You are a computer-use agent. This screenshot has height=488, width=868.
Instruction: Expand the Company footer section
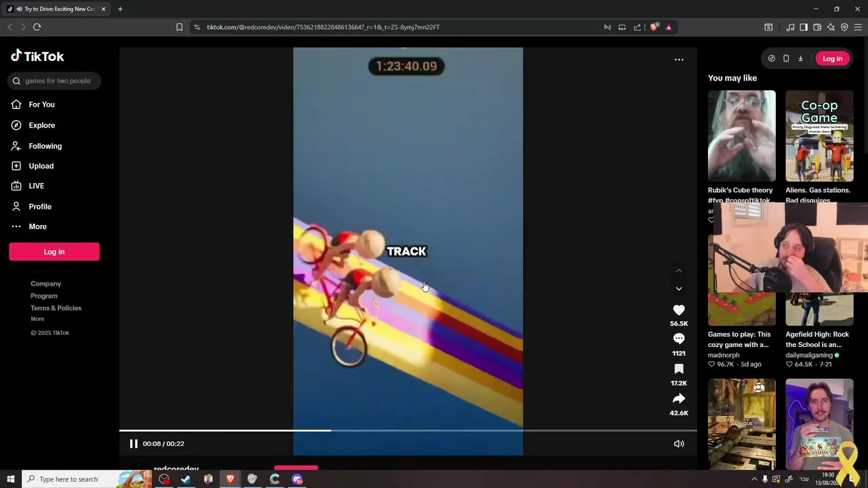tap(45, 284)
